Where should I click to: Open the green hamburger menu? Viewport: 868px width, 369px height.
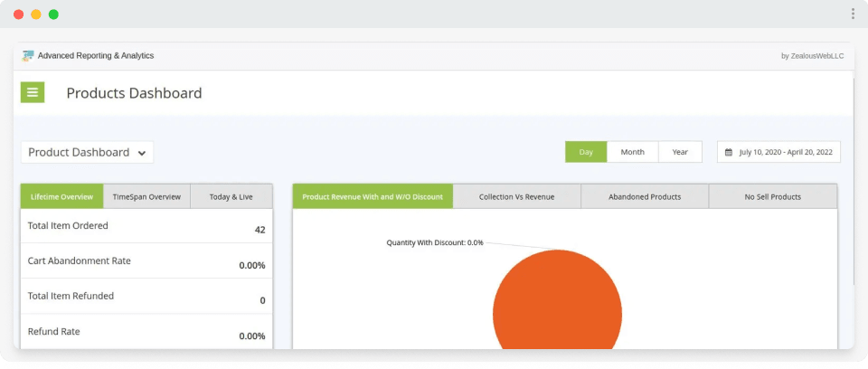pos(33,92)
